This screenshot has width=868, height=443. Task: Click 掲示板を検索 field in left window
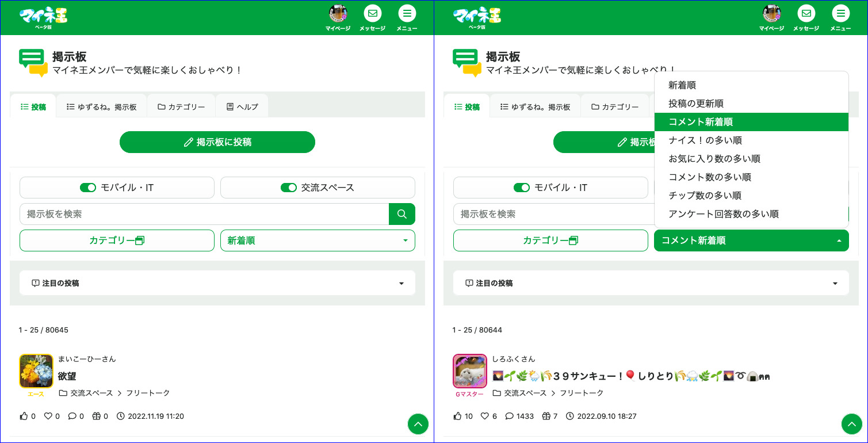coord(204,214)
